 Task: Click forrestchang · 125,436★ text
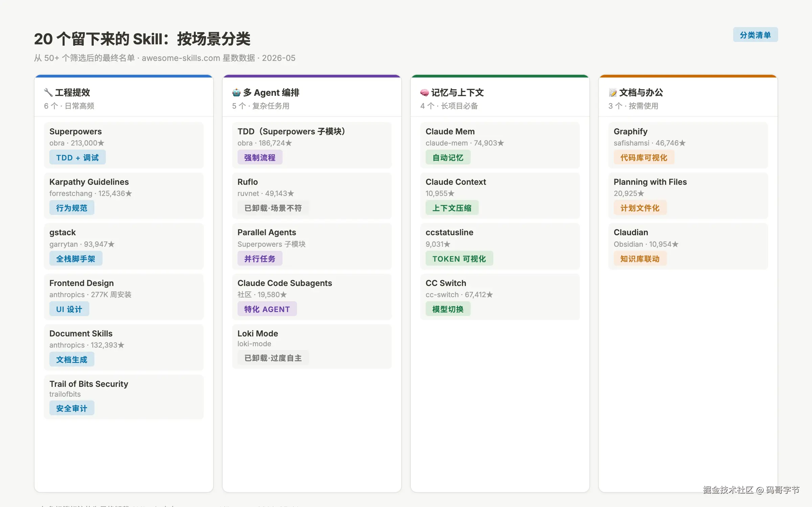pos(90,193)
